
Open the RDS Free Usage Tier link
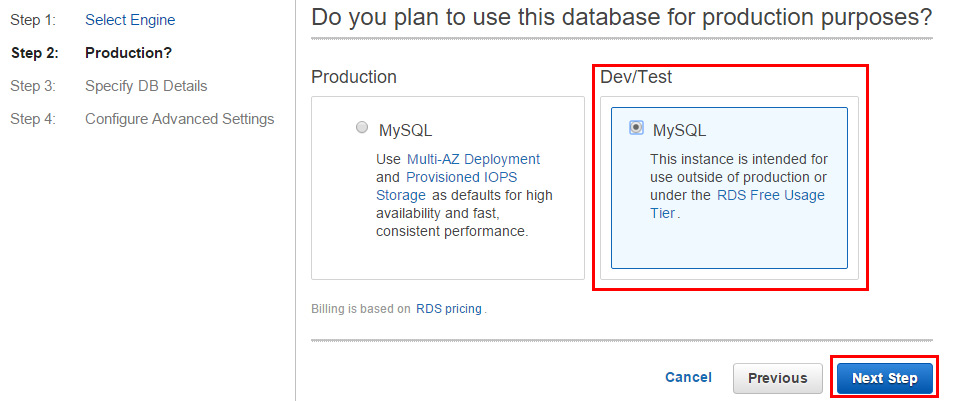click(x=770, y=195)
